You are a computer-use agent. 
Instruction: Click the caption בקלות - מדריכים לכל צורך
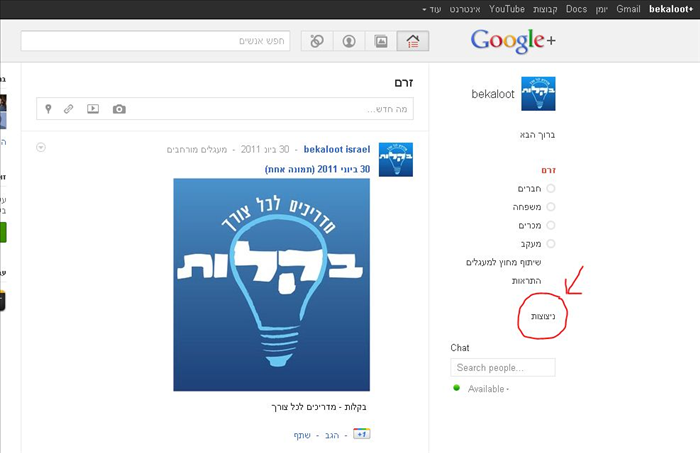pos(319,407)
